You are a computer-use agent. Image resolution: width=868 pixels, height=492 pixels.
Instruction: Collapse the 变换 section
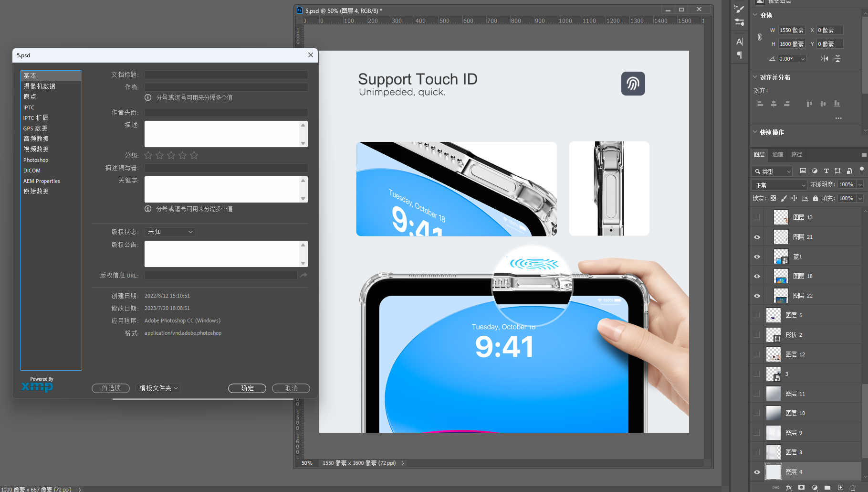[755, 15]
